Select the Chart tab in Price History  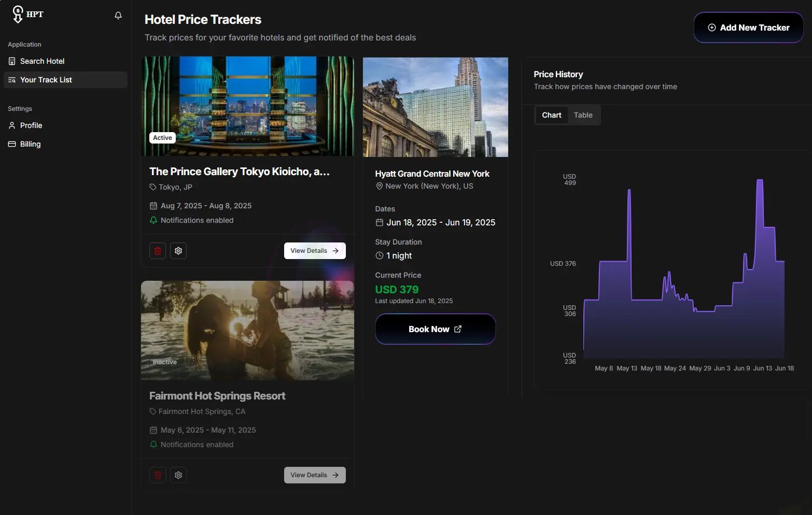[x=551, y=115]
